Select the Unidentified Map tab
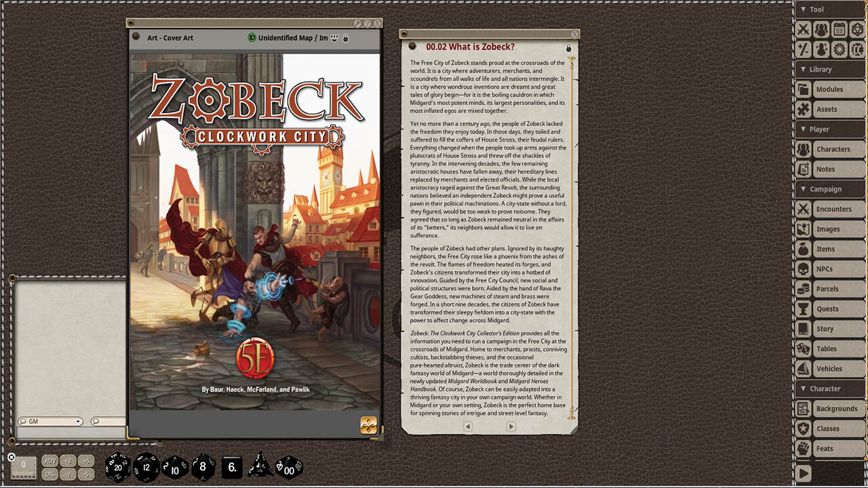Viewport: 868px width, 488px height. coord(293,38)
